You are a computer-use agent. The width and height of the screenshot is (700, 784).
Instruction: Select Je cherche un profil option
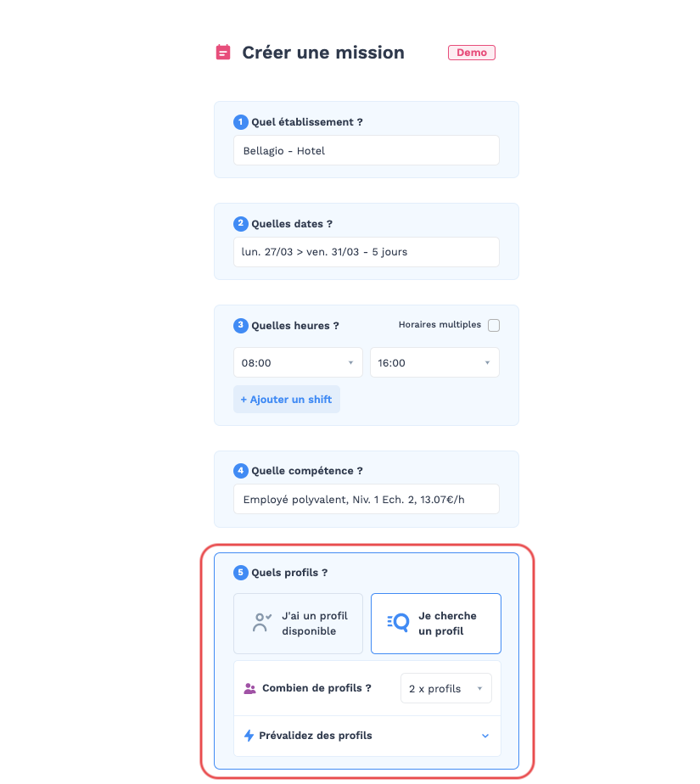(436, 624)
